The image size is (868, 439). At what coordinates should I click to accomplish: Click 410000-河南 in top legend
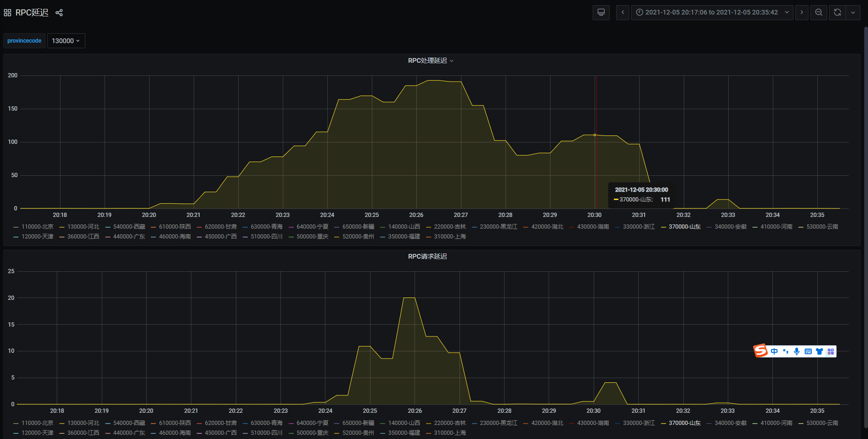[x=777, y=227]
